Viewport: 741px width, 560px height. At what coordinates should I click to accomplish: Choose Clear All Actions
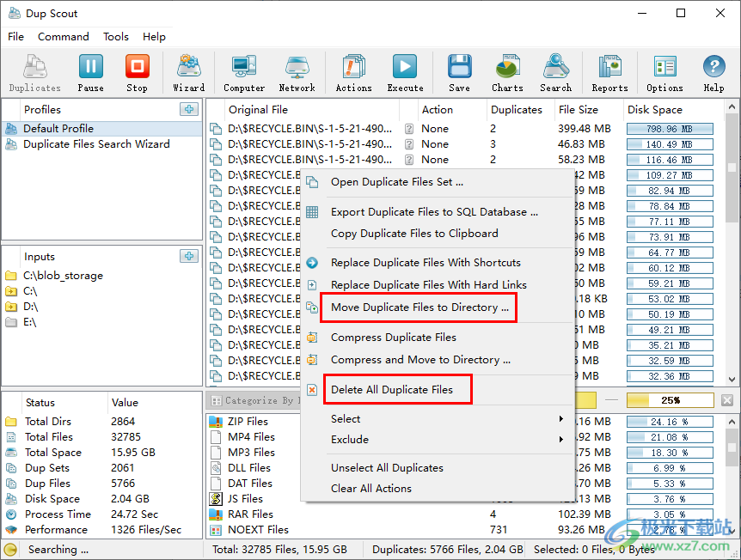click(371, 488)
